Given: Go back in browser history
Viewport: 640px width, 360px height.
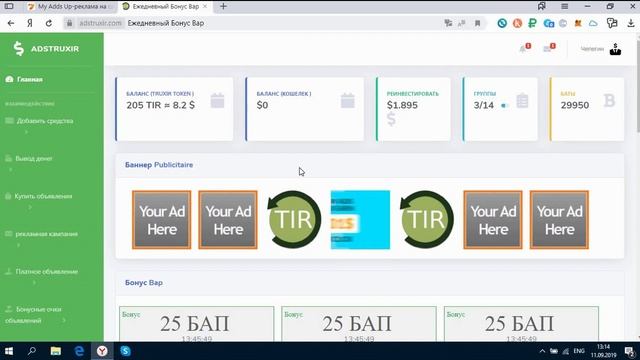Looking at the screenshot, I should point(11,23).
